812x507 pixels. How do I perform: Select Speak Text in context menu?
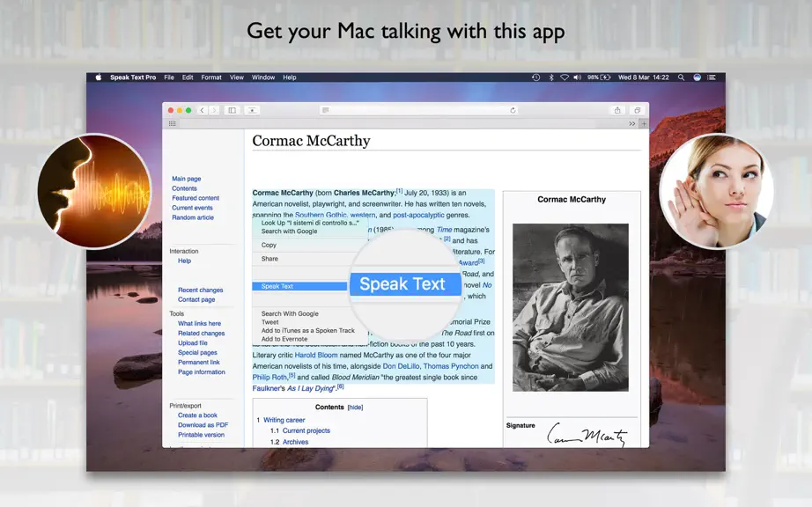[x=299, y=286]
